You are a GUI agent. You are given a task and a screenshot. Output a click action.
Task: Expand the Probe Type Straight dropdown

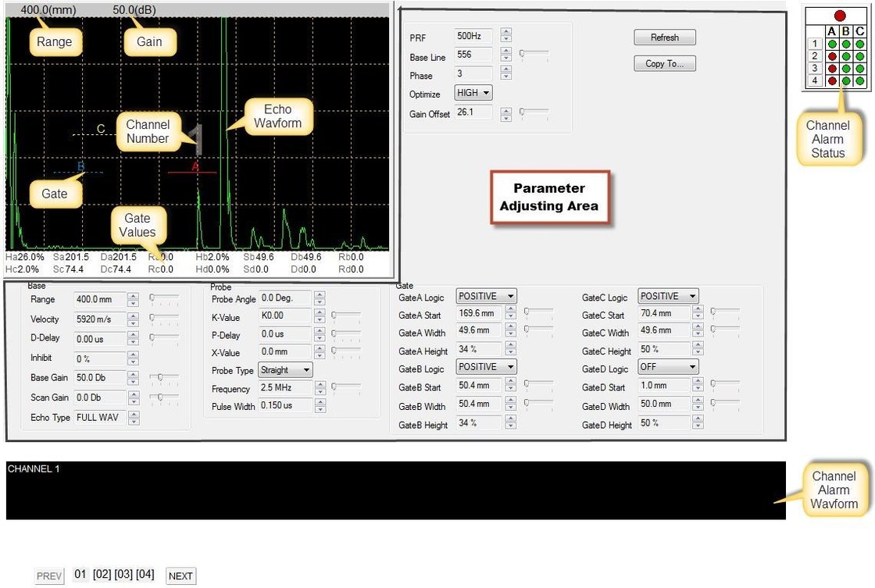click(x=284, y=370)
